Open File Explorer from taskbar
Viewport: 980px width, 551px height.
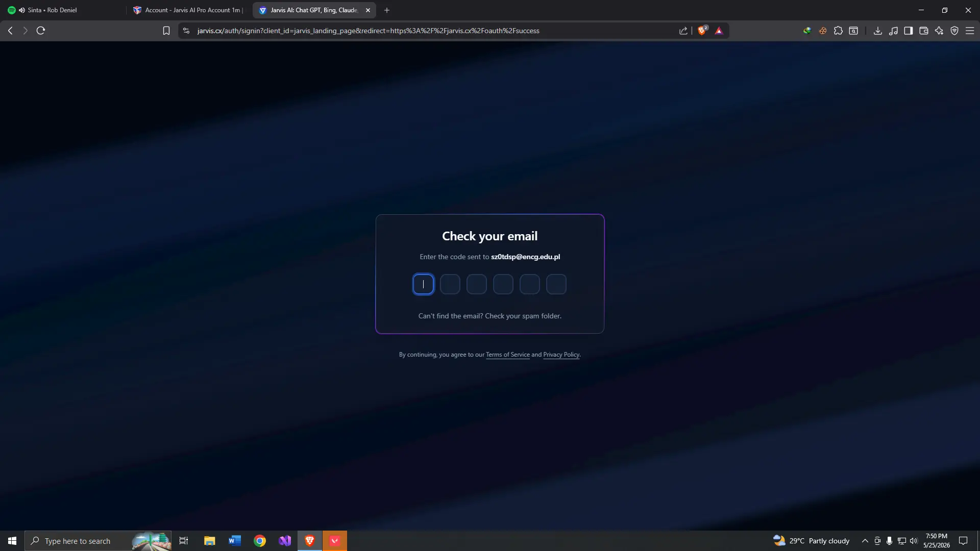click(209, 541)
